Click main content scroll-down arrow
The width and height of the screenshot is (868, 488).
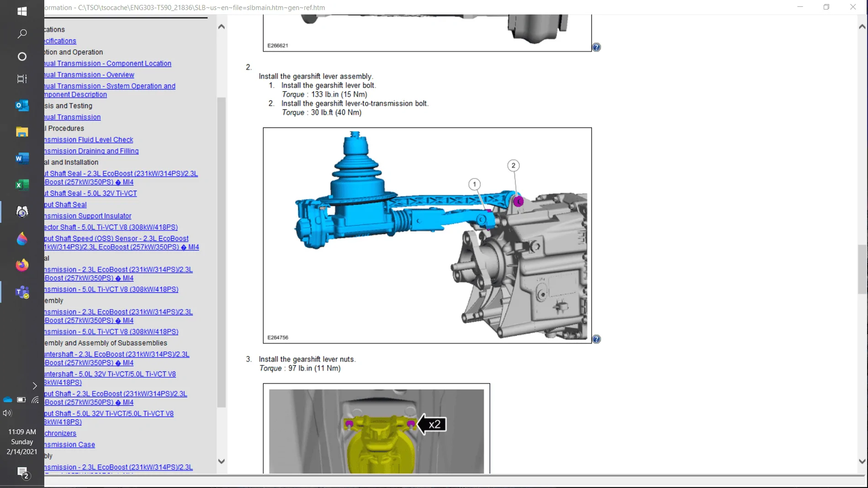862,462
